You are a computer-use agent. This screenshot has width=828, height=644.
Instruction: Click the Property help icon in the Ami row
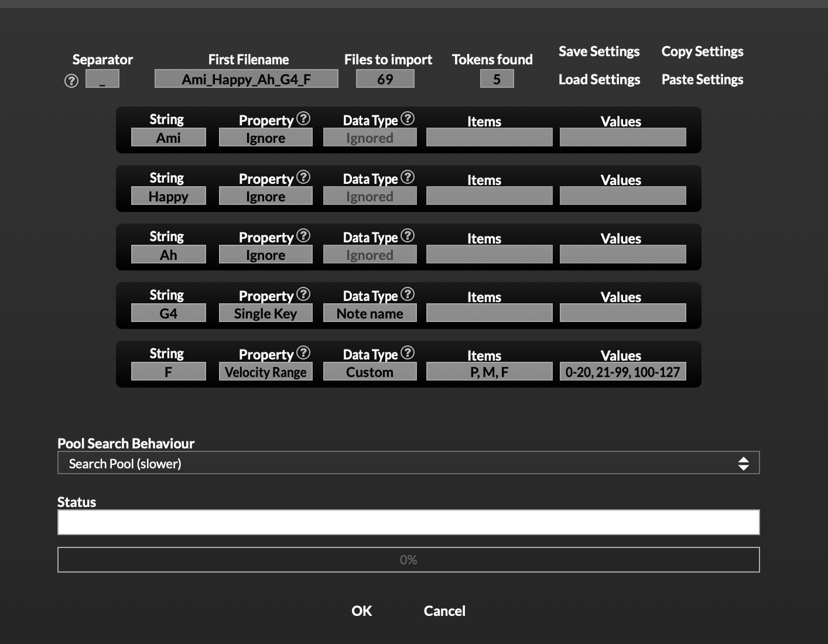point(304,118)
